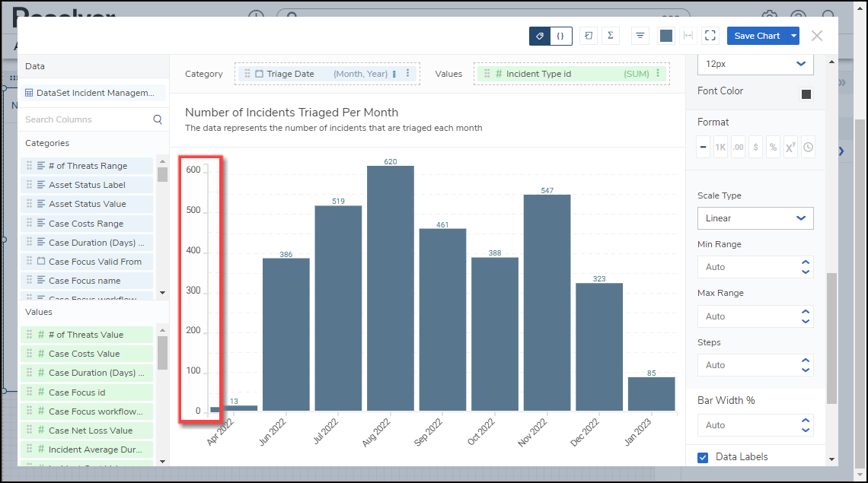Viewport: 868px width, 483px height.
Task: Select the tag view button in toolbar
Action: [540, 36]
